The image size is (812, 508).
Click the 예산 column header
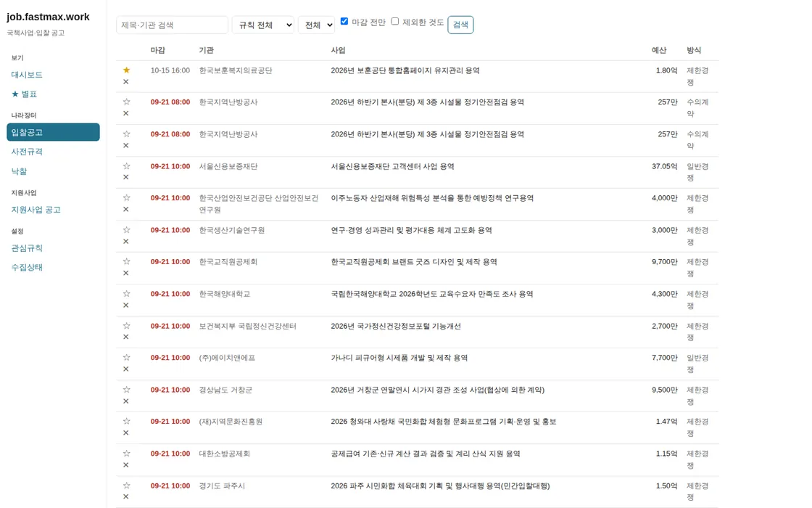click(x=659, y=50)
